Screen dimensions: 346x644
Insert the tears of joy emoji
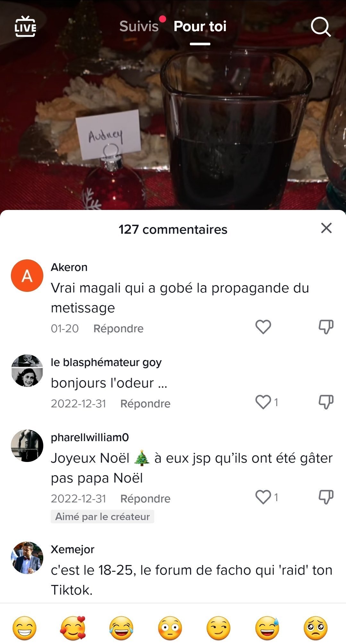(x=121, y=628)
